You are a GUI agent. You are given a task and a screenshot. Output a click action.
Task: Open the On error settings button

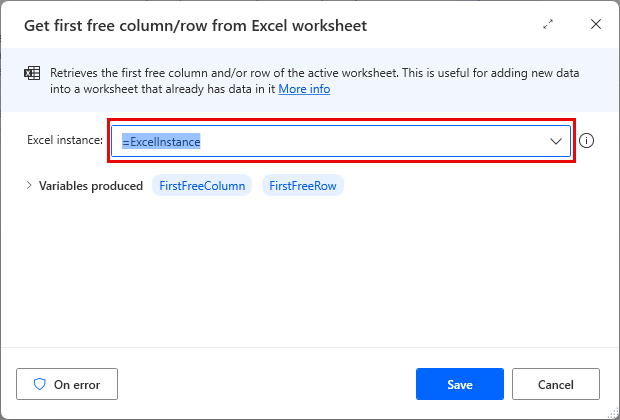[x=66, y=383]
